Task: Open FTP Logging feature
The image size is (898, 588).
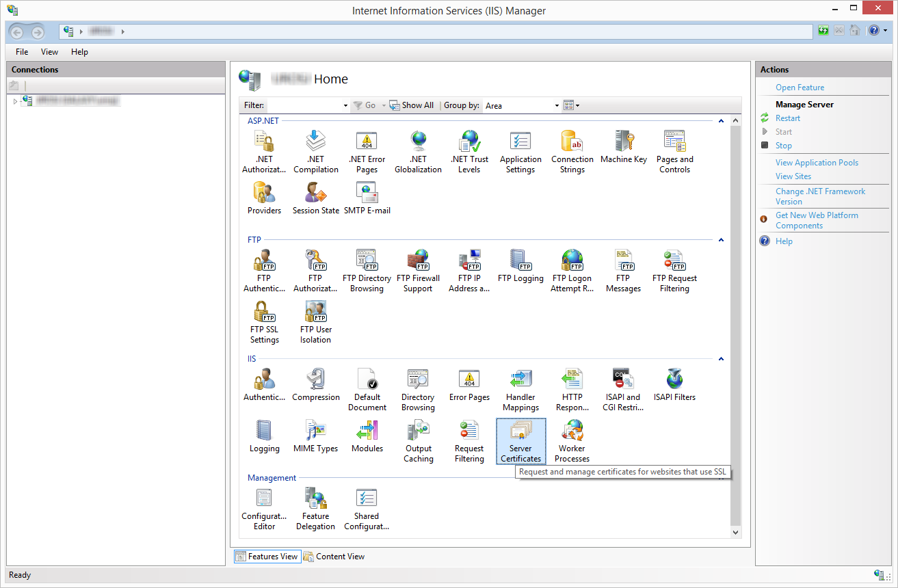Action: [520, 266]
